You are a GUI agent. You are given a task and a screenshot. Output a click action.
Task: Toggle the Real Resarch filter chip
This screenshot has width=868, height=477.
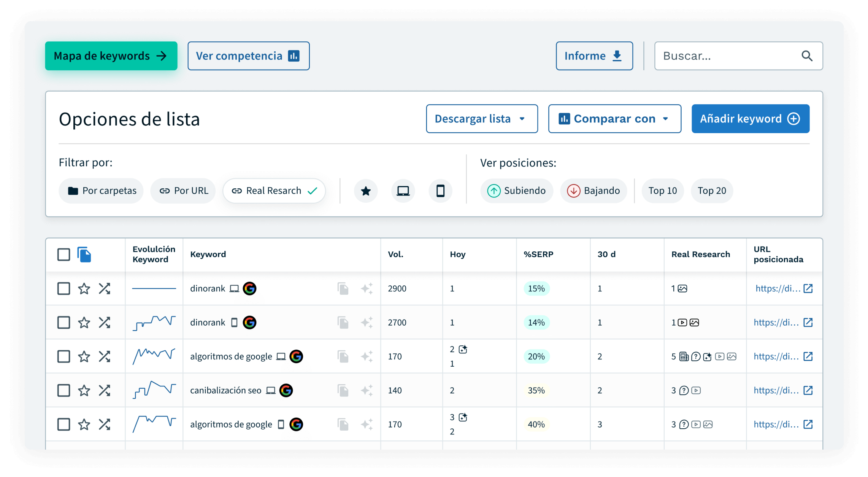click(x=274, y=191)
